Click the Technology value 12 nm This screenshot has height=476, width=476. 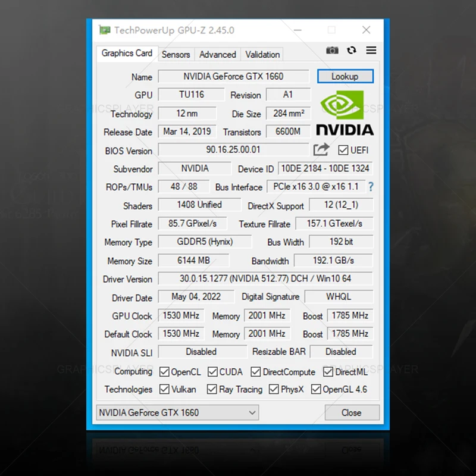[187, 114]
